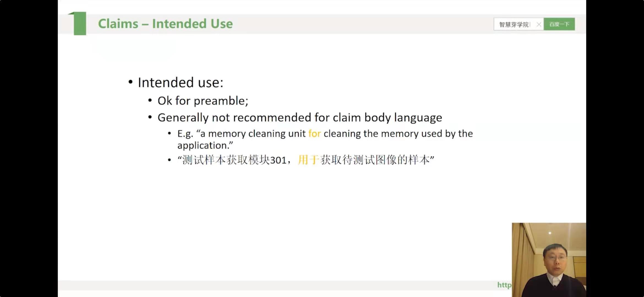Screen dimensions: 644x297
Task: Click the '测试样本获取模块301' Chinese text
Action: 234,160
